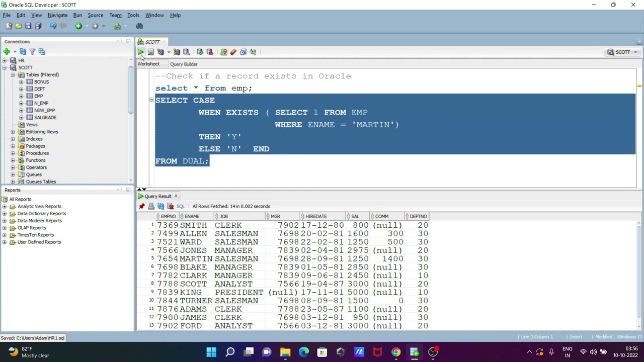Screen dimensions: 644x362
Task: Click the Autotrace icon in worksheet toolbar
Action: (x=177, y=52)
